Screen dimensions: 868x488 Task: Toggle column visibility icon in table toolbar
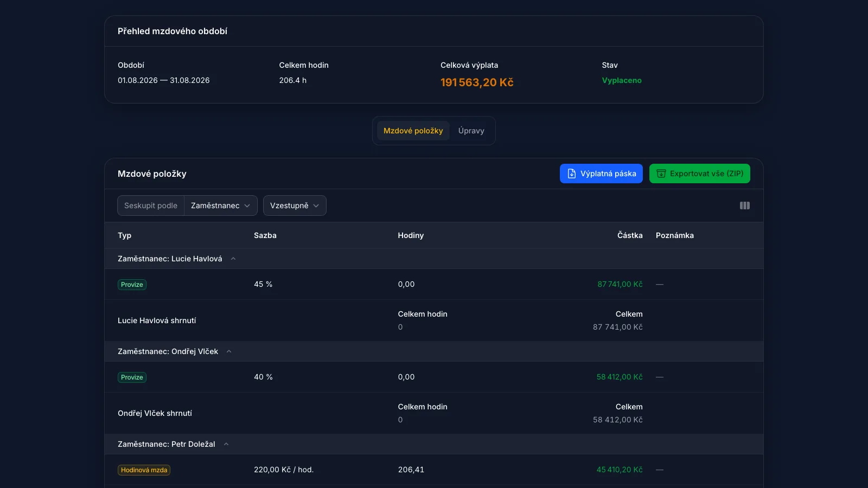(745, 206)
